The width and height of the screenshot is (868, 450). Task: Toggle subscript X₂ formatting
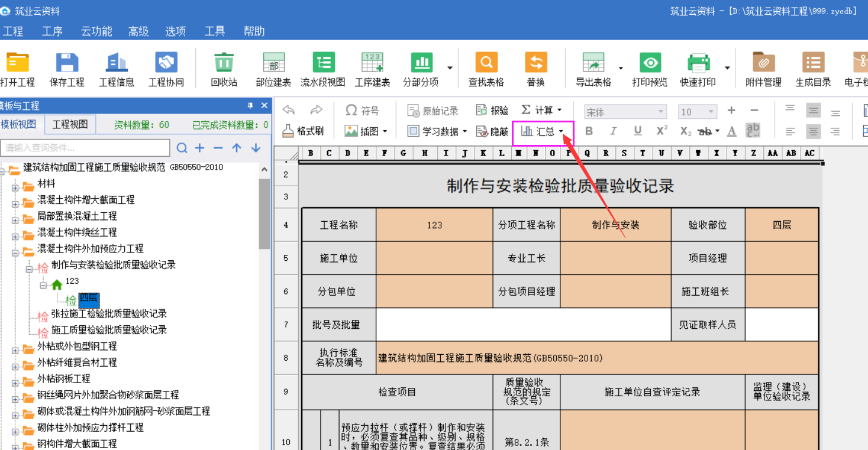coord(685,131)
